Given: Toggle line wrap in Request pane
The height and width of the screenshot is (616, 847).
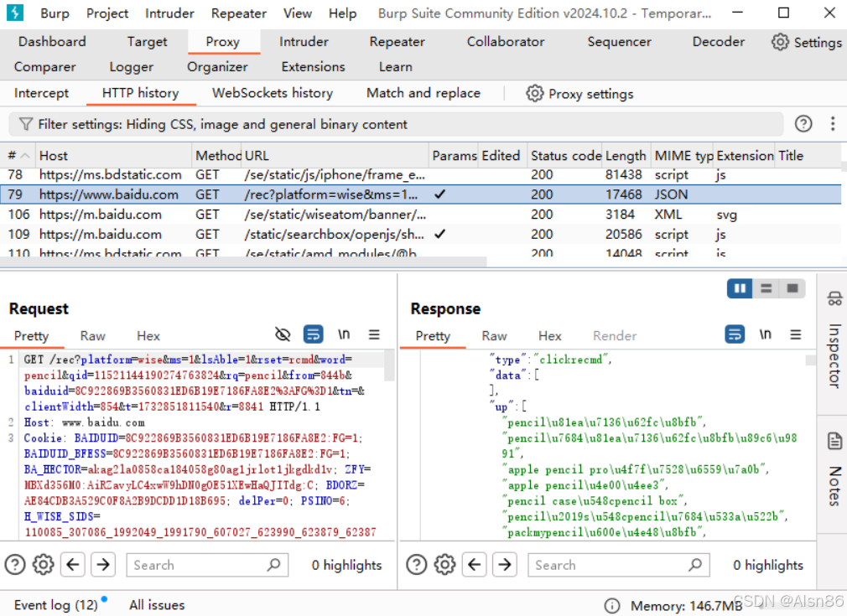Looking at the screenshot, I should [x=314, y=334].
